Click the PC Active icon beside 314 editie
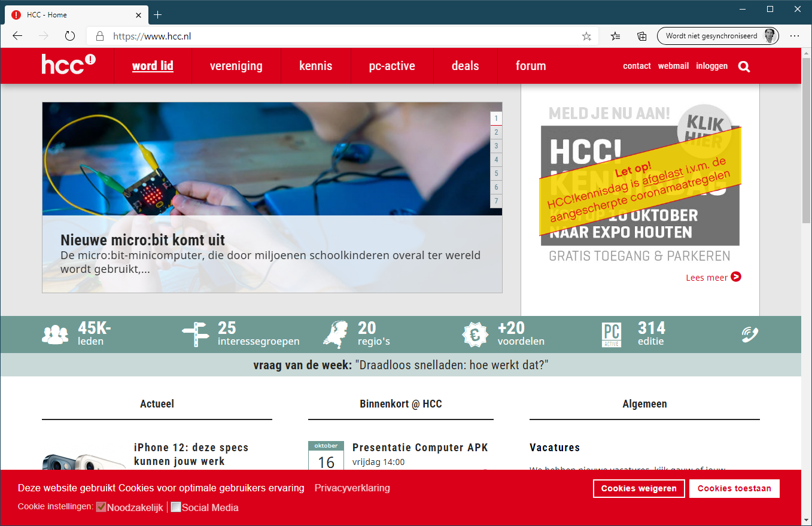 [x=612, y=335]
